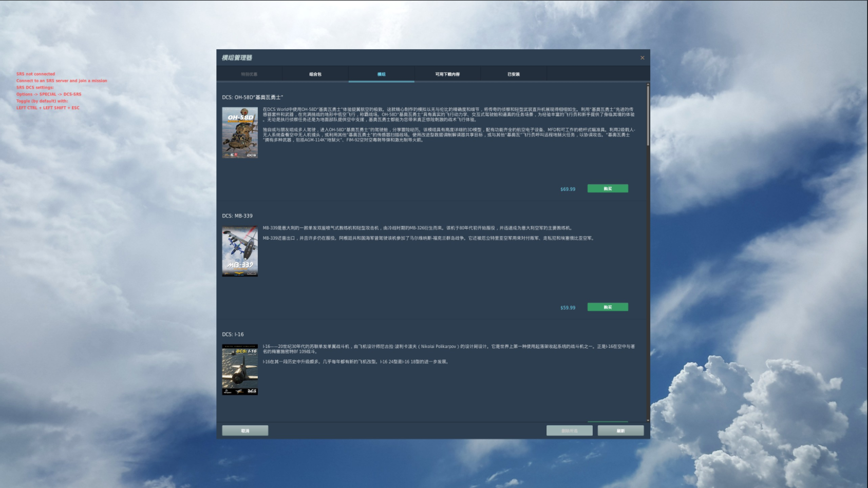
Task: Click 'Connect to an SRS server' text
Action: [x=42, y=81]
